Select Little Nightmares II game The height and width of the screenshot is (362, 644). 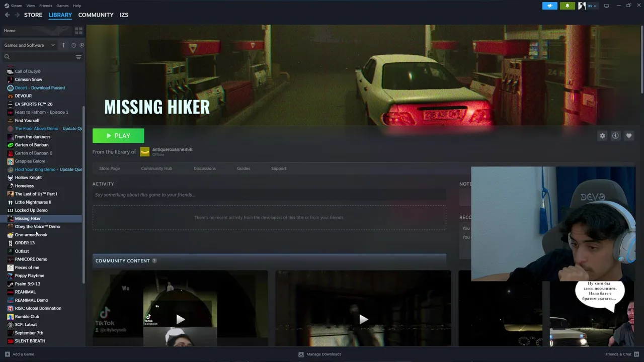(x=33, y=202)
